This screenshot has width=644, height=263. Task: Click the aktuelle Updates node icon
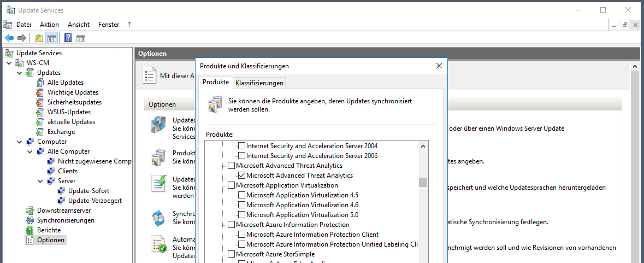[40, 122]
